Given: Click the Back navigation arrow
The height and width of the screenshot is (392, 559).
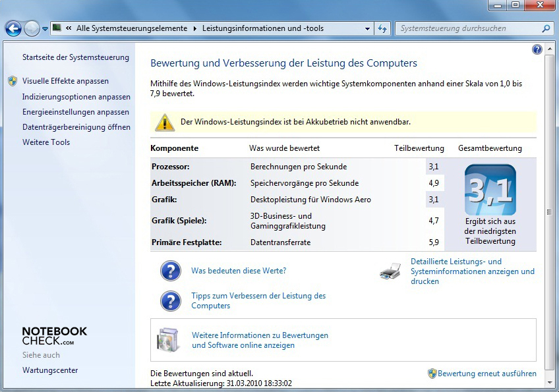Looking at the screenshot, I should coord(14,28).
